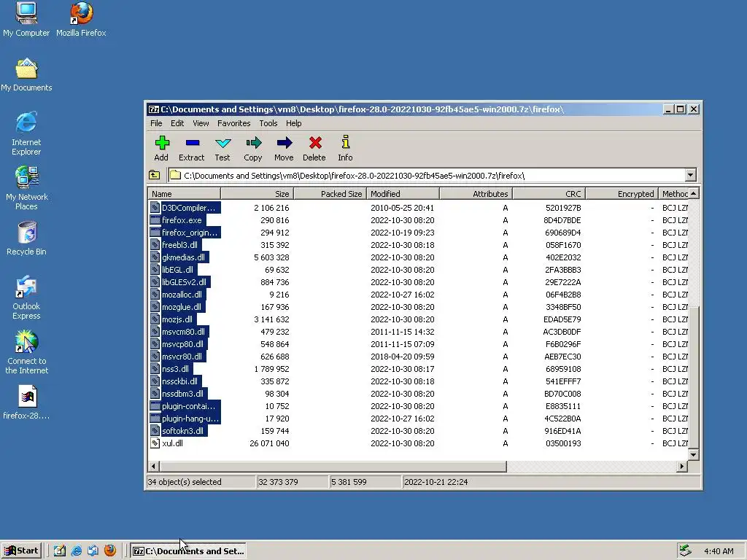Click the system tray network icon

coord(685,551)
